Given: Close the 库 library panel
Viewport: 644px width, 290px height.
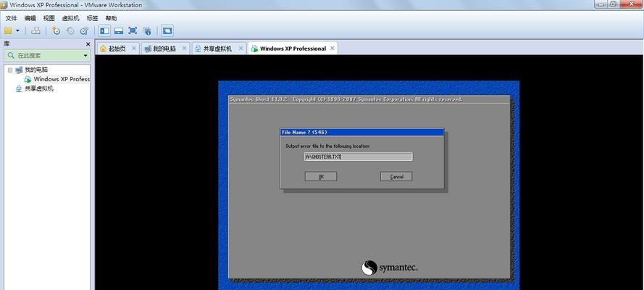Looking at the screenshot, I should coord(88,44).
